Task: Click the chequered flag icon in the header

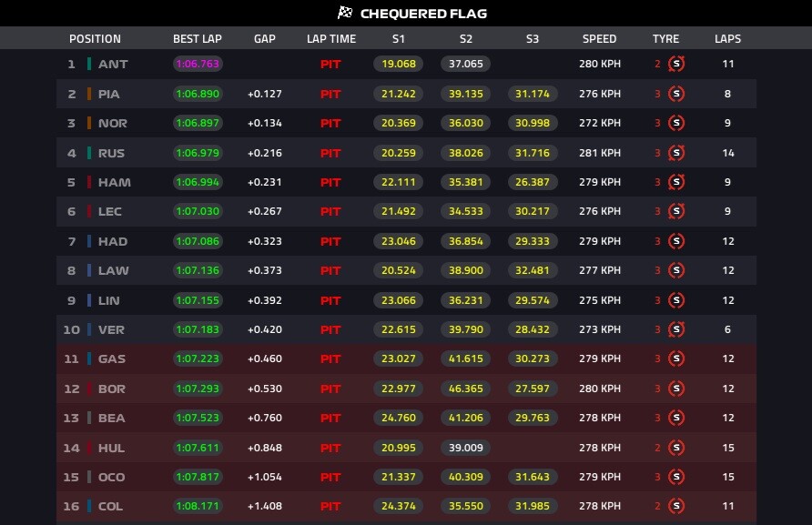Action: coord(345,13)
